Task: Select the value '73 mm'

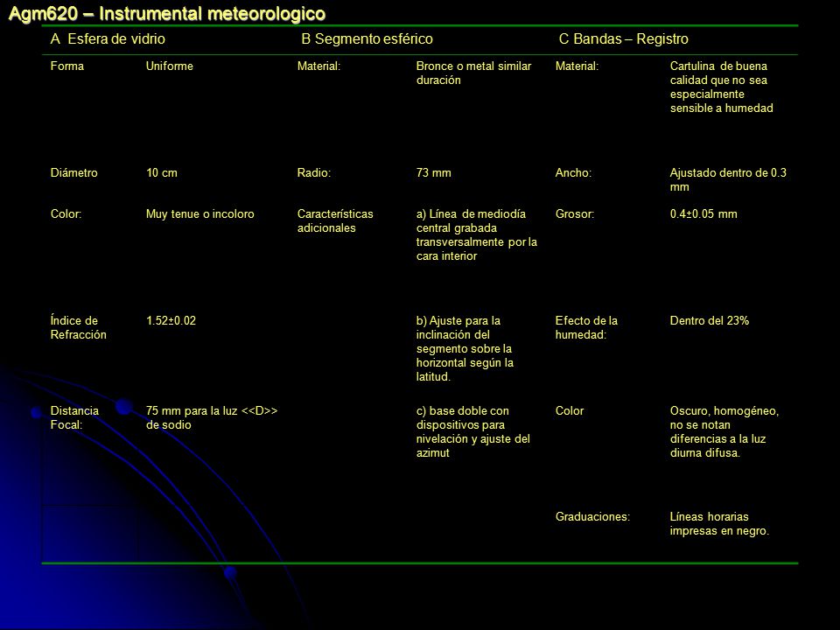Action: tap(433, 172)
